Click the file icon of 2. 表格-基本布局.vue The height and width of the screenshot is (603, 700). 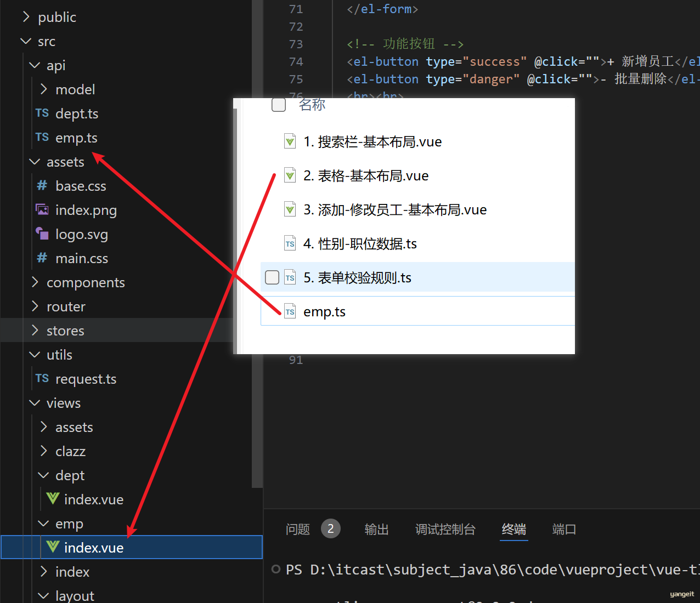tap(290, 175)
